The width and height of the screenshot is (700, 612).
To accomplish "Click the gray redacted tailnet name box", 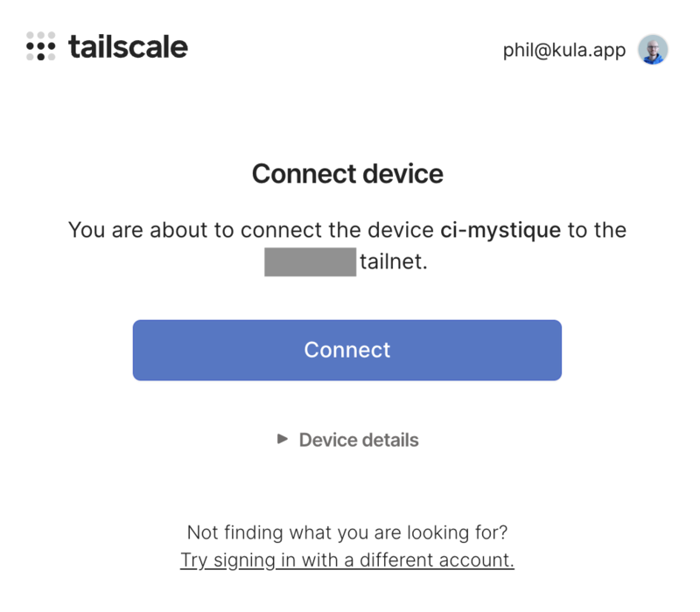I will (x=310, y=261).
